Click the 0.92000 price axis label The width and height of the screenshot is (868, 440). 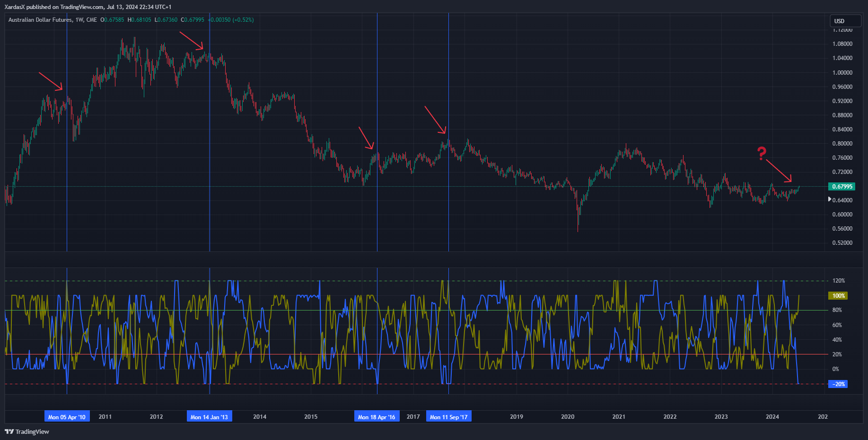(x=842, y=101)
